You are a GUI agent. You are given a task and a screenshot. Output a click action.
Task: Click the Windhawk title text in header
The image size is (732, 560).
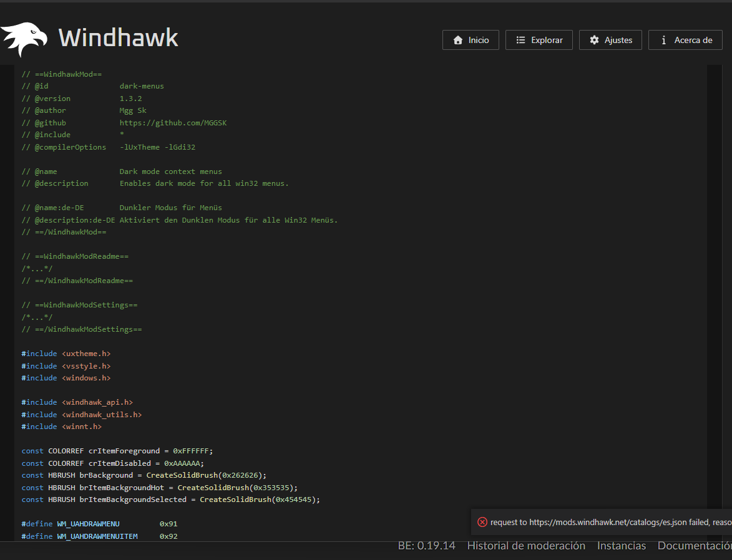[x=118, y=38]
